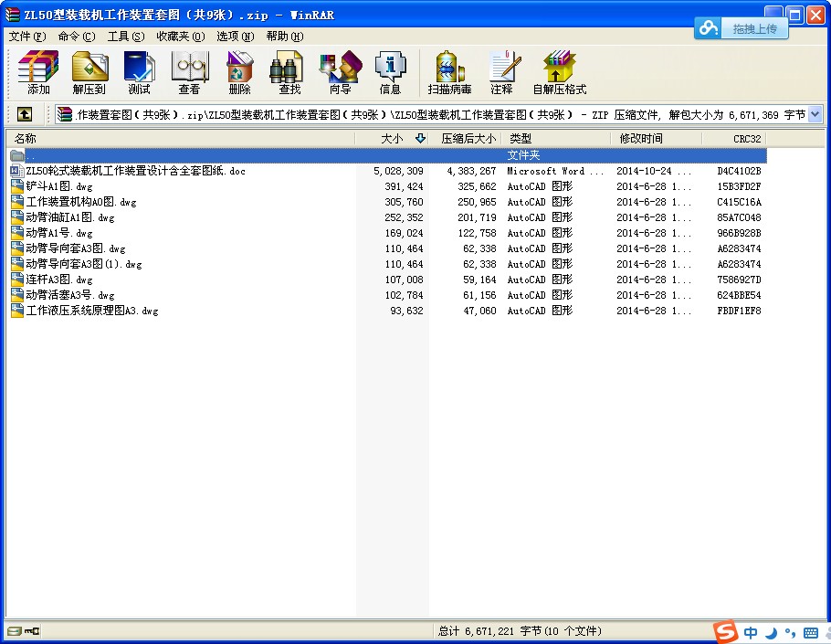This screenshot has height=644, width=831.
Task: Click Sogou input method tray icon
Action: tap(725, 632)
